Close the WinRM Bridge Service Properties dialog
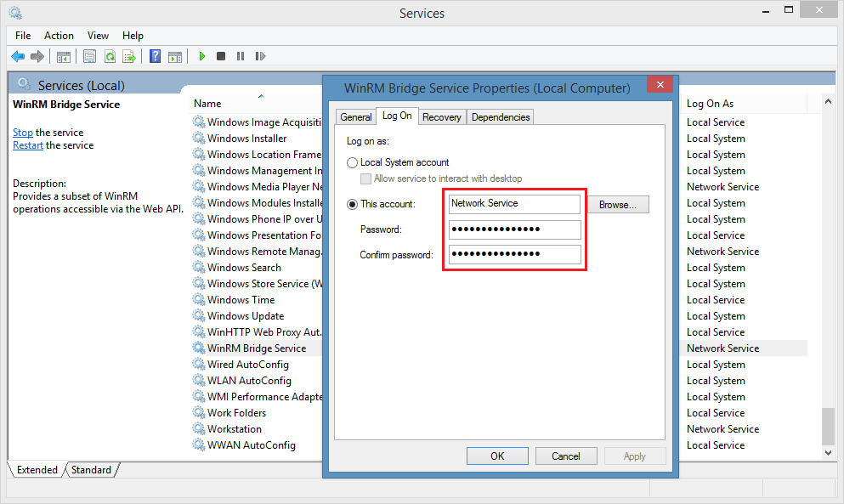844x504 pixels. click(660, 84)
